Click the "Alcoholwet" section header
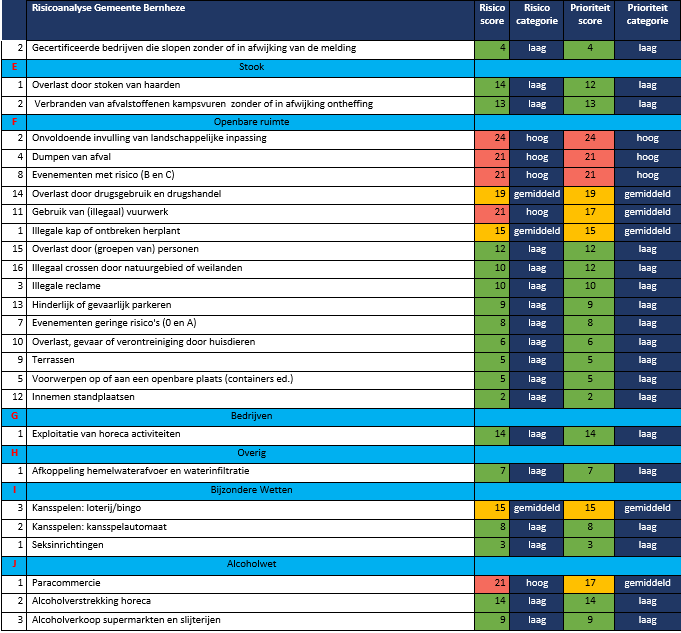This screenshot has height=633, width=681. (x=252, y=564)
